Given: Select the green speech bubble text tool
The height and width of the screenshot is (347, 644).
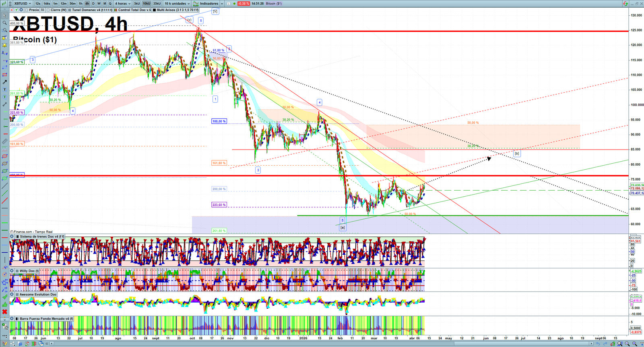Looking at the screenshot, I should click(x=4, y=97).
